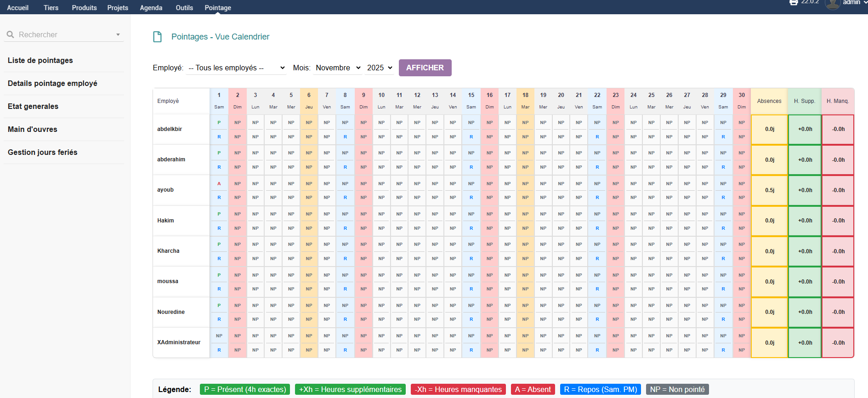Screen dimensions: 868x398
Task: Click in the Rechercher search field
Action: coord(64,34)
